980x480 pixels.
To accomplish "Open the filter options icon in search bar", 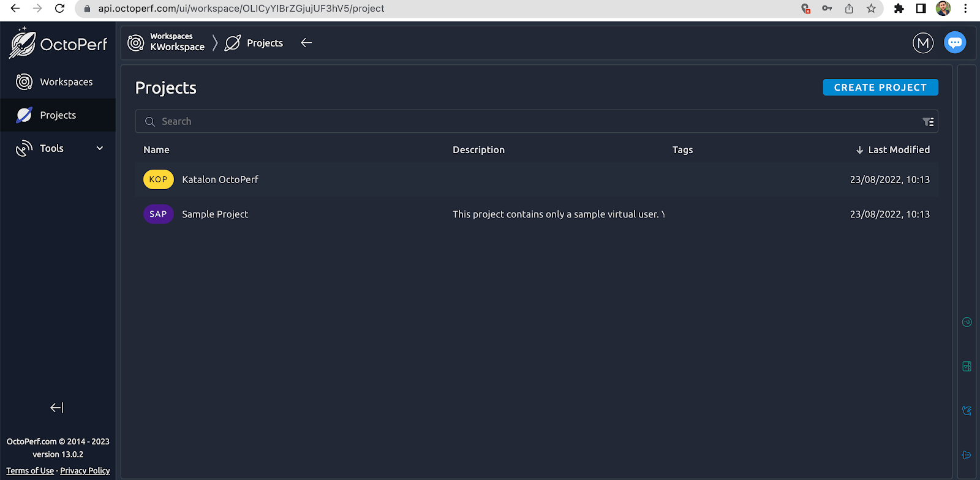I will 928,122.
